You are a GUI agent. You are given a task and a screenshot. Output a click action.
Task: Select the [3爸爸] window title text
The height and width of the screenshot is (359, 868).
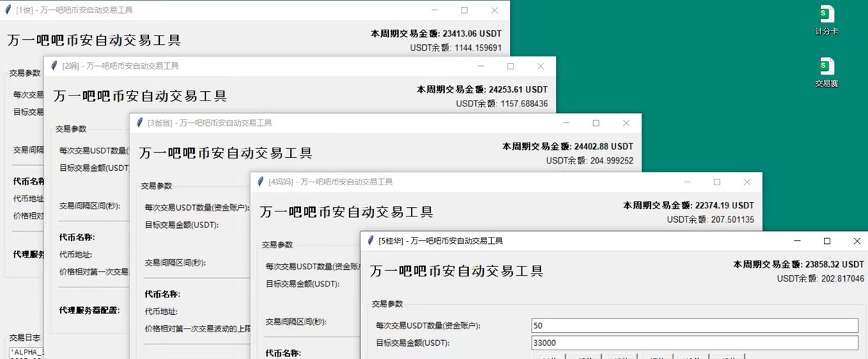click(x=210, y=123)
